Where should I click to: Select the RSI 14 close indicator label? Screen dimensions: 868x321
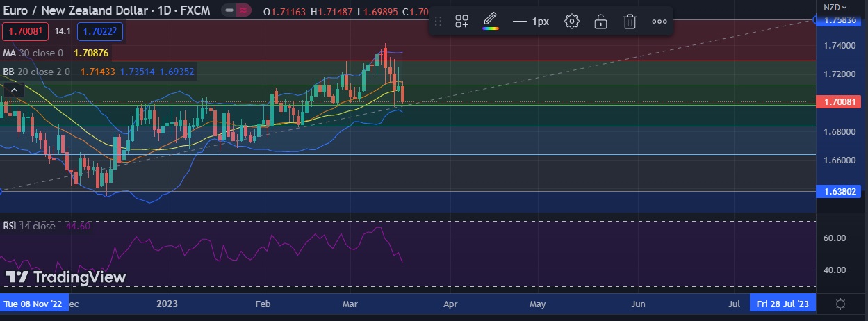click(28, 226)
